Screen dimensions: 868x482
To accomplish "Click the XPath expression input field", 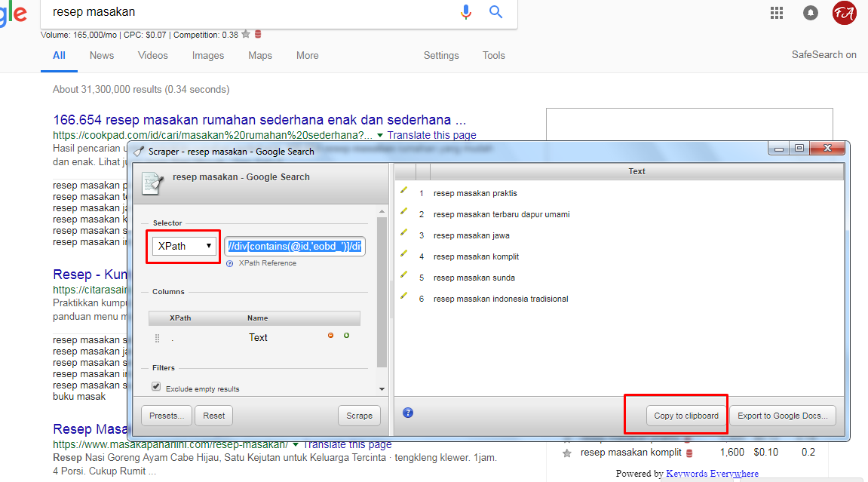I will 295,246.
